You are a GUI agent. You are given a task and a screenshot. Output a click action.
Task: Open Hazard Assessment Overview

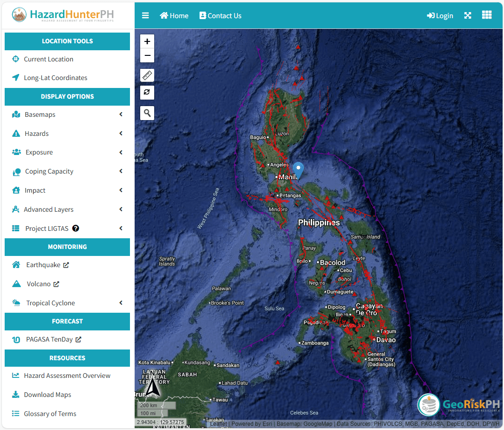(67, 376)
